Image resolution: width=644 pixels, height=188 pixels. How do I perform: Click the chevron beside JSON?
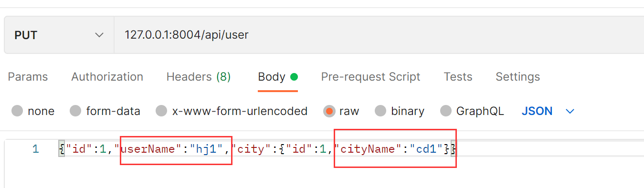point(570,112)
